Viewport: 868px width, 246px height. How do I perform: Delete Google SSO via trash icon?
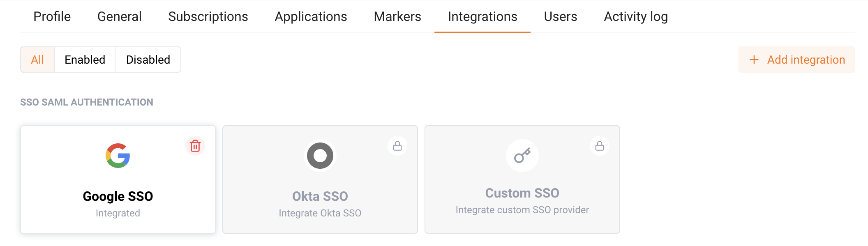(195, 146)
